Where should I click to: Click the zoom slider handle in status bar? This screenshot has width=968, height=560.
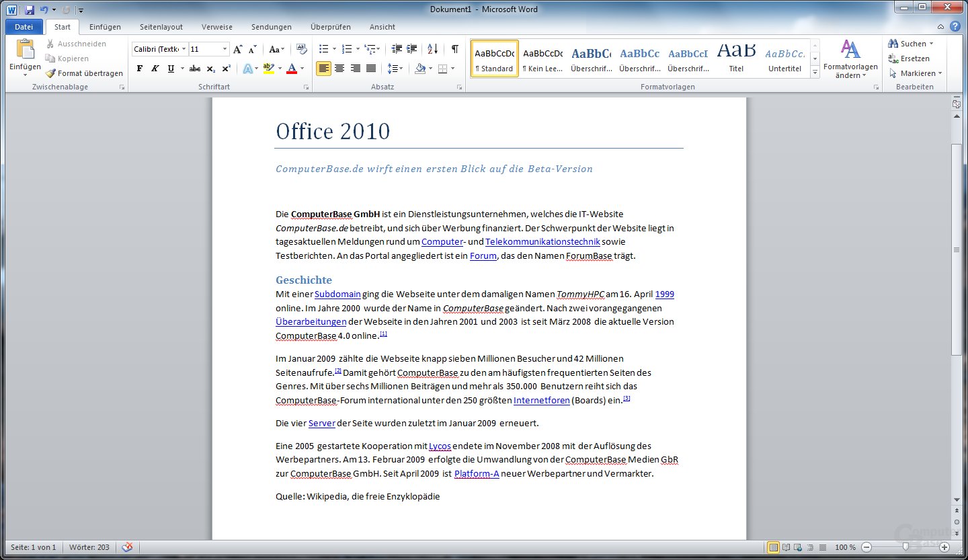(905, 547)
